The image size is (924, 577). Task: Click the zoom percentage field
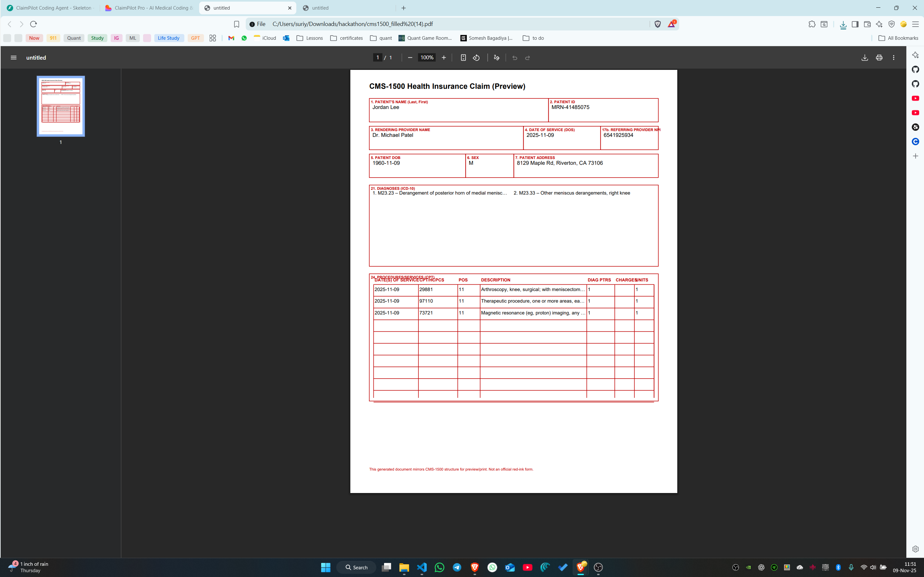point(426,58)
